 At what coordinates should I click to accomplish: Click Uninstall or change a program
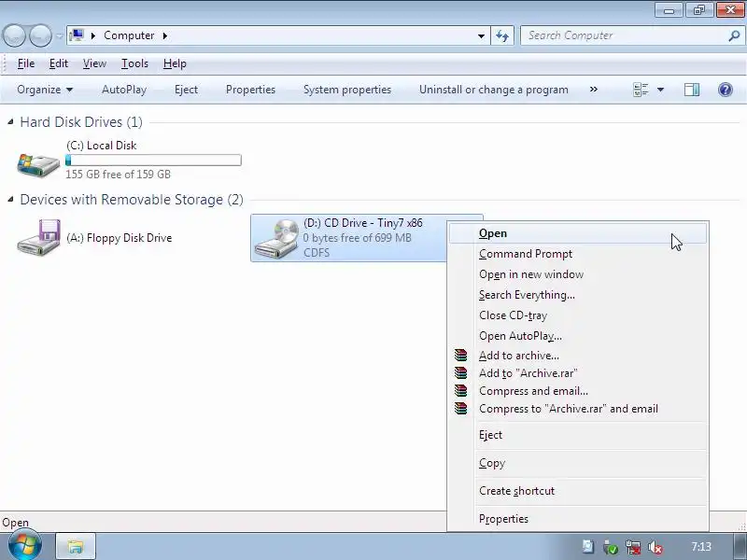tap(494, 90)
